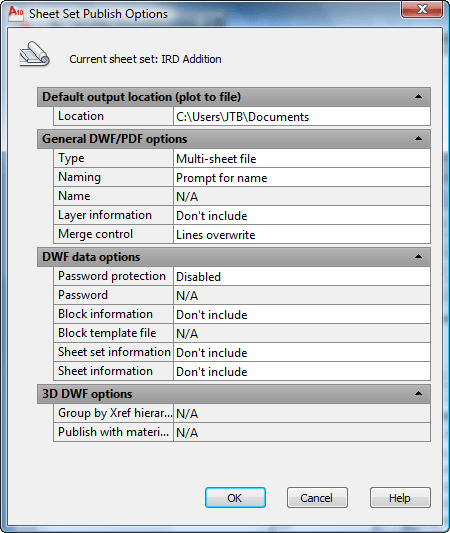This screenshot has width=450, height=533.
Task: Click the AutoCAD icon in title bar
Action: 16,13
